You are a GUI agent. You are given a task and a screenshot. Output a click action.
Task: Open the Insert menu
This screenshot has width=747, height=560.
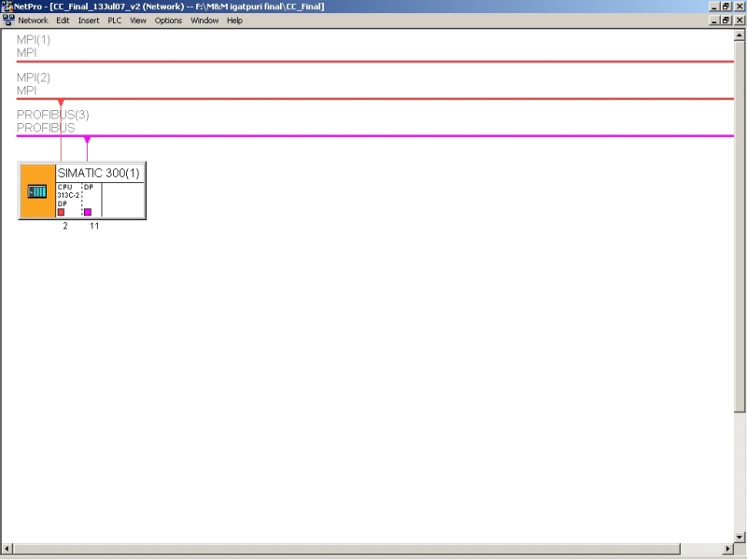click(89, 20)
